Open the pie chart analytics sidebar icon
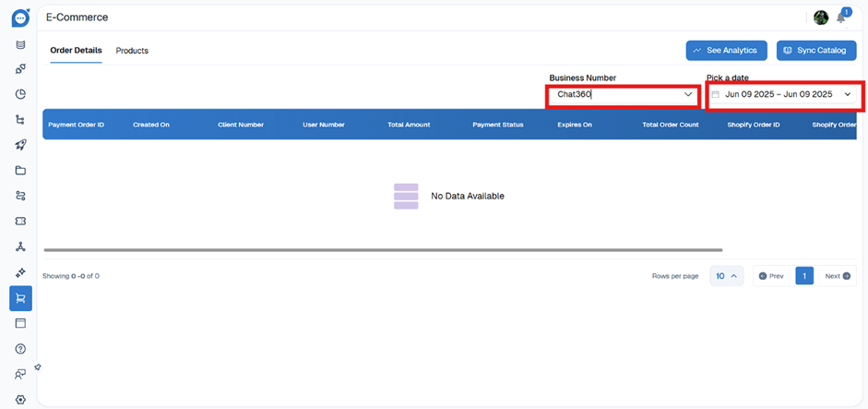 click(x=20, y=94)
